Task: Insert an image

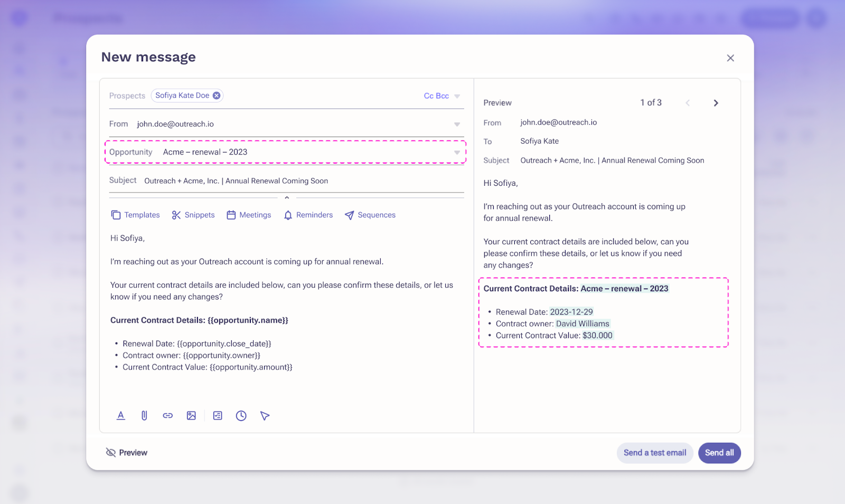Action: tap(191, 416)
